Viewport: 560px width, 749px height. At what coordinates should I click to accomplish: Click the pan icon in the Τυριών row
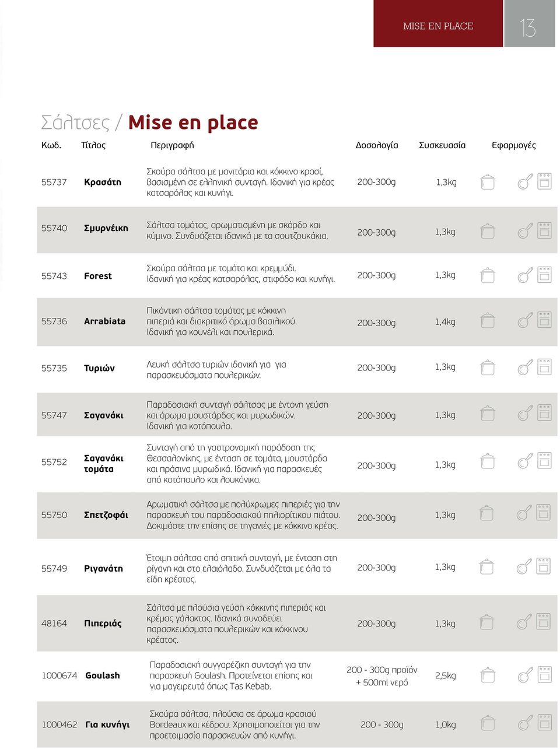click(x=526, y=367)
